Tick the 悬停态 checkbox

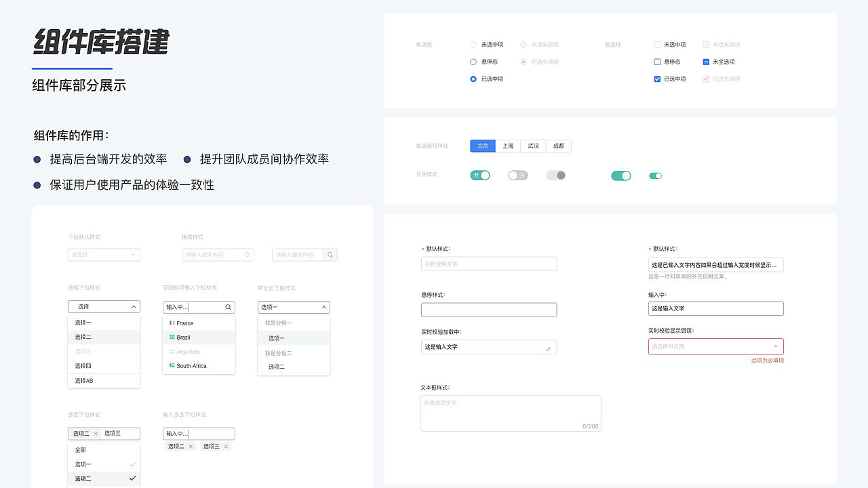657,62
